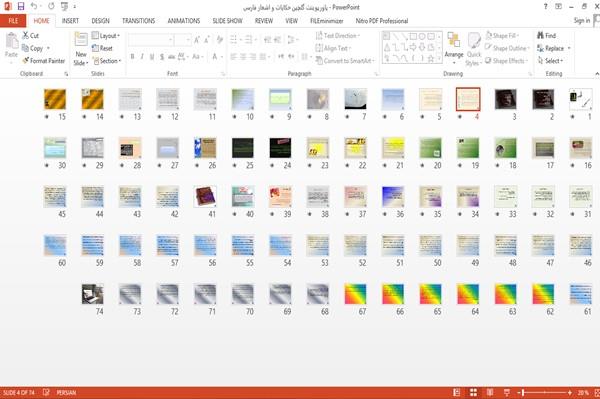Click the Undo arrow icon

(x=34, y=7)
